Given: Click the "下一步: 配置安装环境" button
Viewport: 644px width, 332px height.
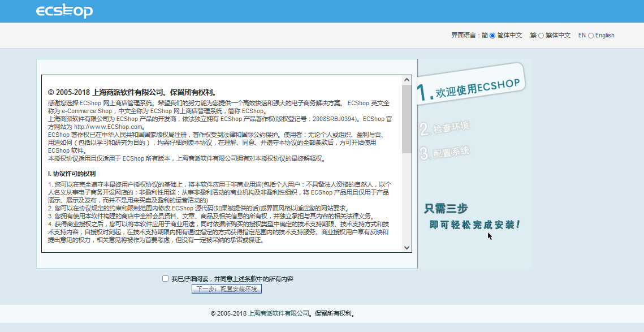Looking at the screenshot, I should 227,288.
